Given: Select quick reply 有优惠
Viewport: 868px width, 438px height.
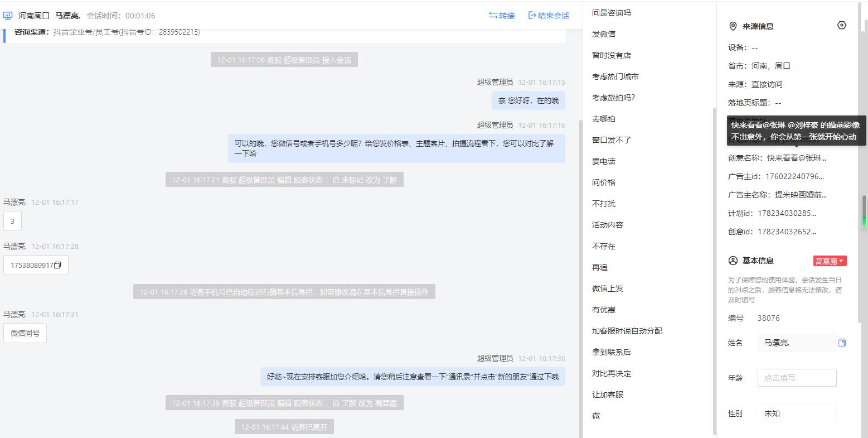Looking at the screenshot, I should tap(603, 310).
